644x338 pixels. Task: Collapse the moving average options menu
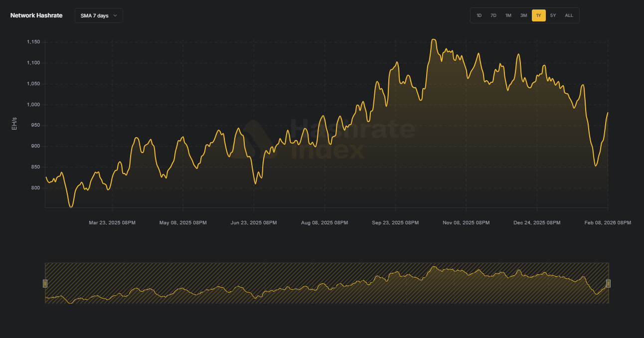98,15
